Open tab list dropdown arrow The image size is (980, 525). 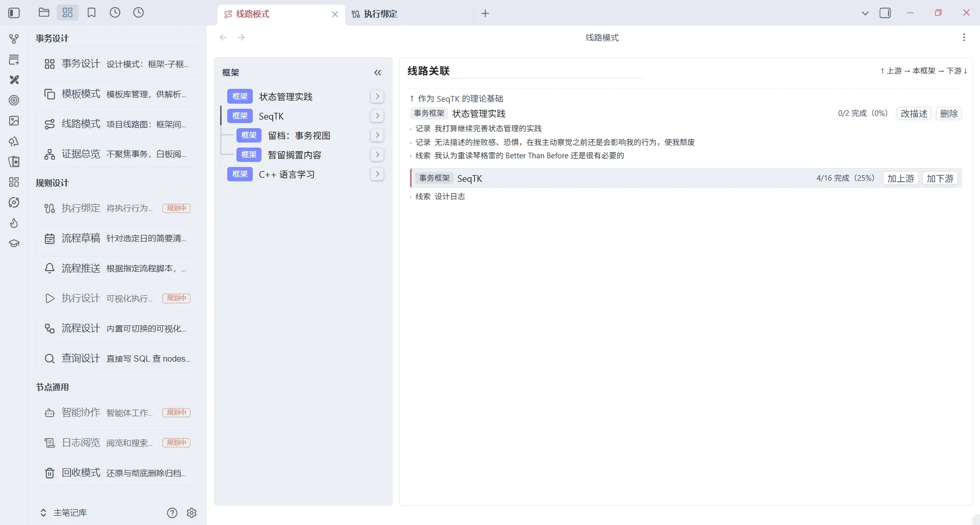pyautogui.click(x=865, y=13)
